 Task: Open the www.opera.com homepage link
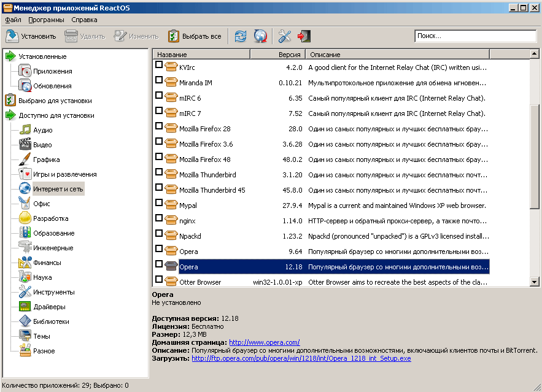[x=264, y=342]
